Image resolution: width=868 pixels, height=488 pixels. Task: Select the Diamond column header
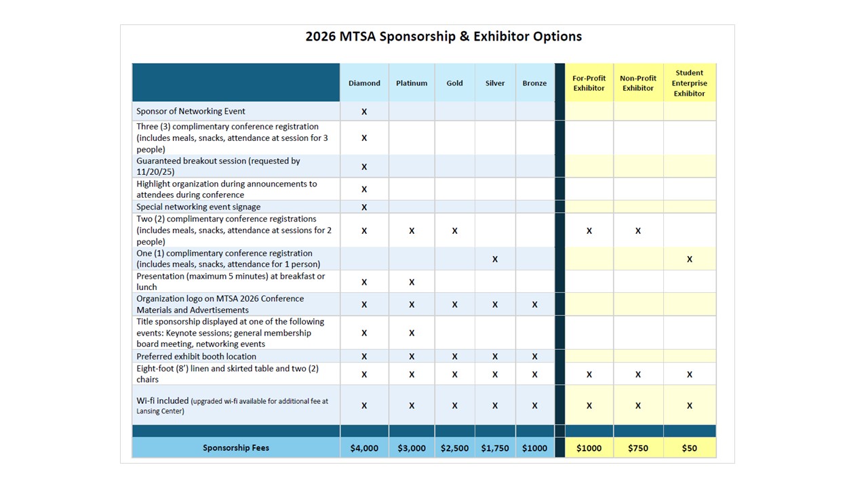pos(364,83)
